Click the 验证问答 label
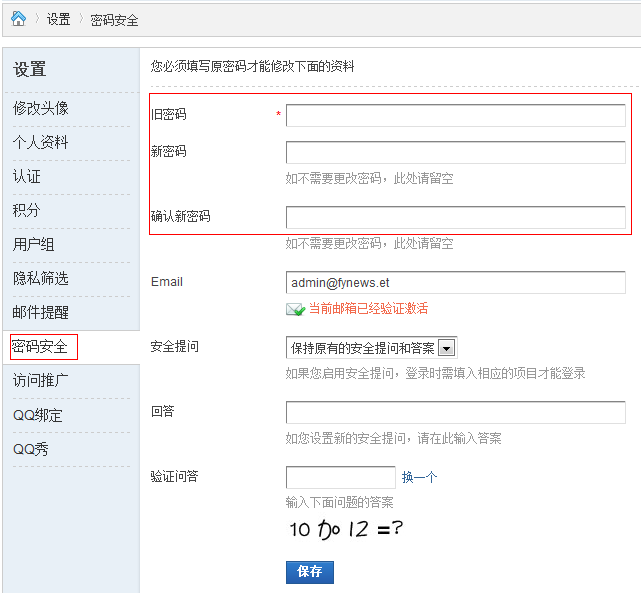Image resolution: width=641 pixels, height=593 pixels. coord(175,477)
